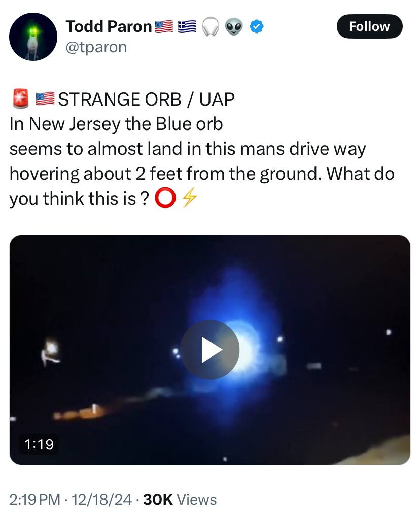Click the headphones emoji in display name
The height and width of the screenshot is (520, 420).
tap(211, 26)
